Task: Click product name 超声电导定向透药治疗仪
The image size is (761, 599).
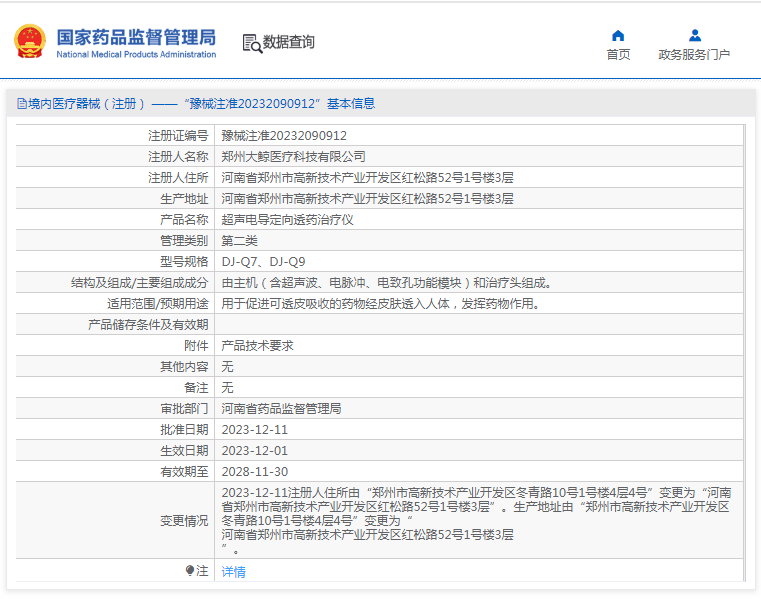Action: point(287,220)
